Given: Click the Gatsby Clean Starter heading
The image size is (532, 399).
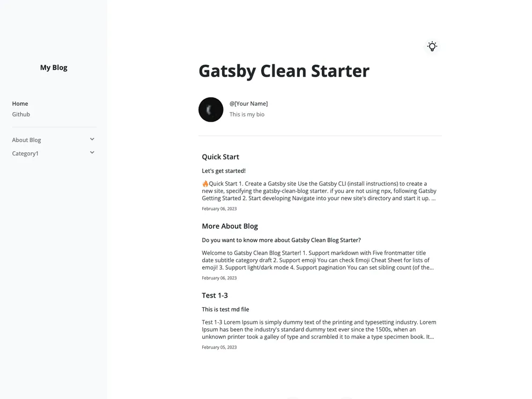Looking at the screenshot, I should 284,70.
